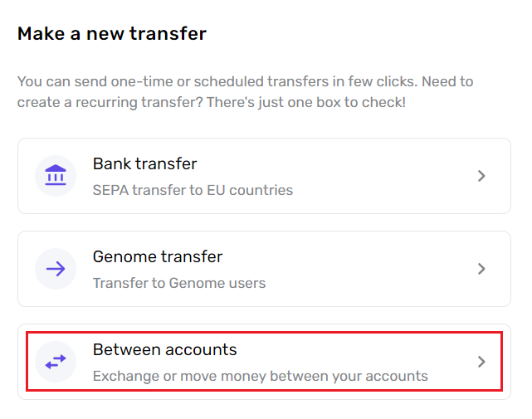Click the purple right-arrow Genome transfer icon
Viewport: 532px width, 419px height.
coord(56,269)
